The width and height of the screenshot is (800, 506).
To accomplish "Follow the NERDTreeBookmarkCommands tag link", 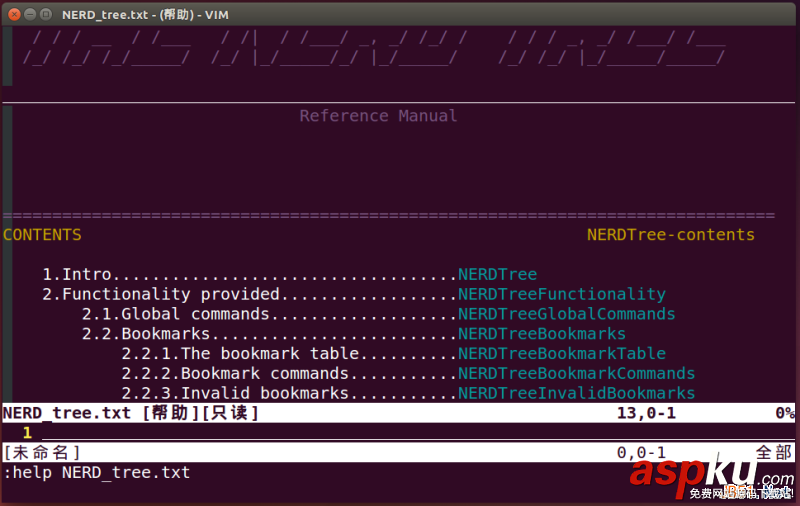I will (x=577, y=373).
